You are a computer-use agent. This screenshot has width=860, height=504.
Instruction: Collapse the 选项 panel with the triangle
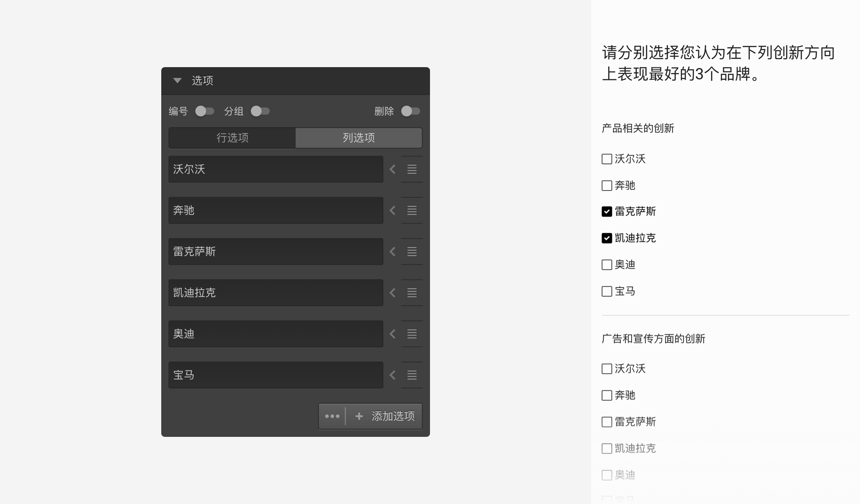[177, 81]
